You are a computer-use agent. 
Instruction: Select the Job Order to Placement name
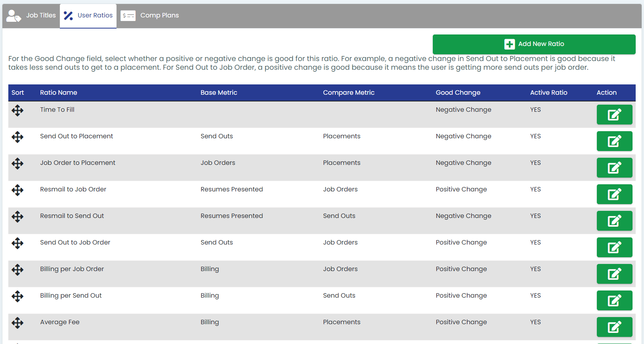(78, 163)
